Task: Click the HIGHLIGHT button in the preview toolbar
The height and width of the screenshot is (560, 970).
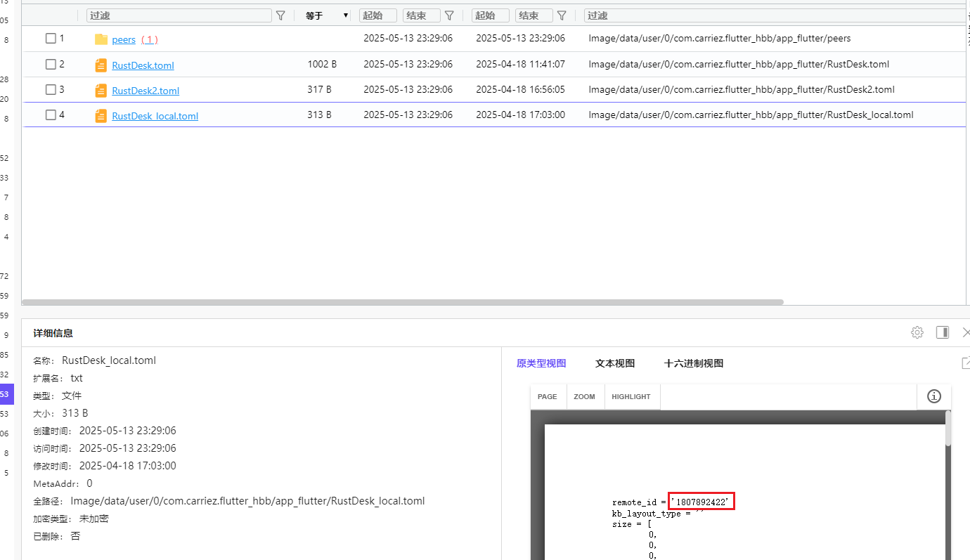Action: coord(631,396)
